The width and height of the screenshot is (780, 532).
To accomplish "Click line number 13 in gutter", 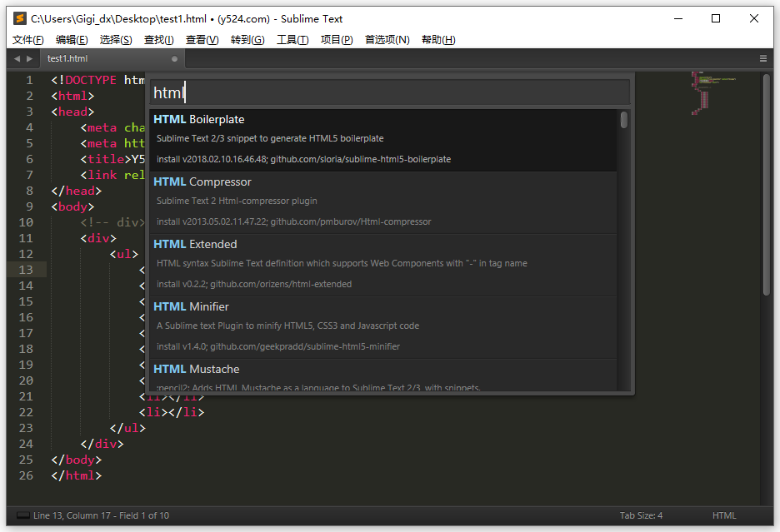I will 26,270.
